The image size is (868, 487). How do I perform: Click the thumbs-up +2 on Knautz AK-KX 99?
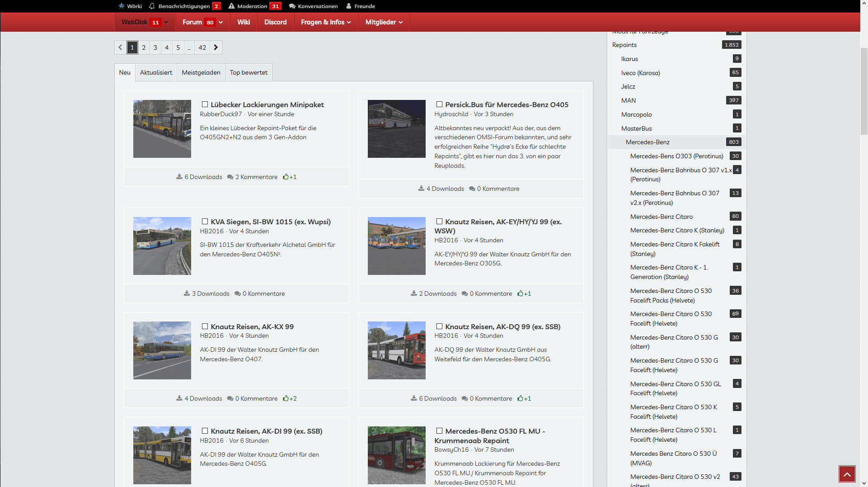pos(290,398)
